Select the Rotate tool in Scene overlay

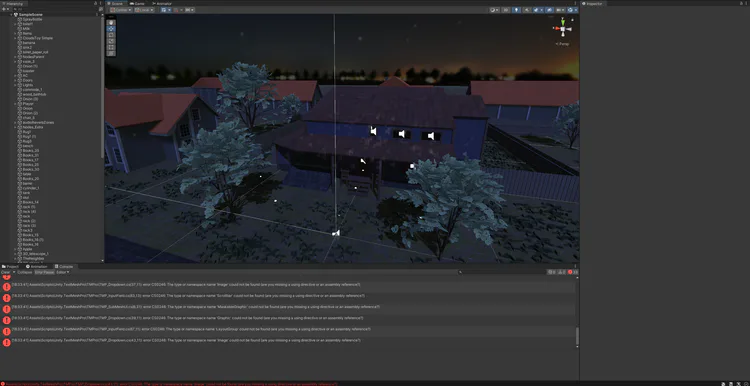111,34
